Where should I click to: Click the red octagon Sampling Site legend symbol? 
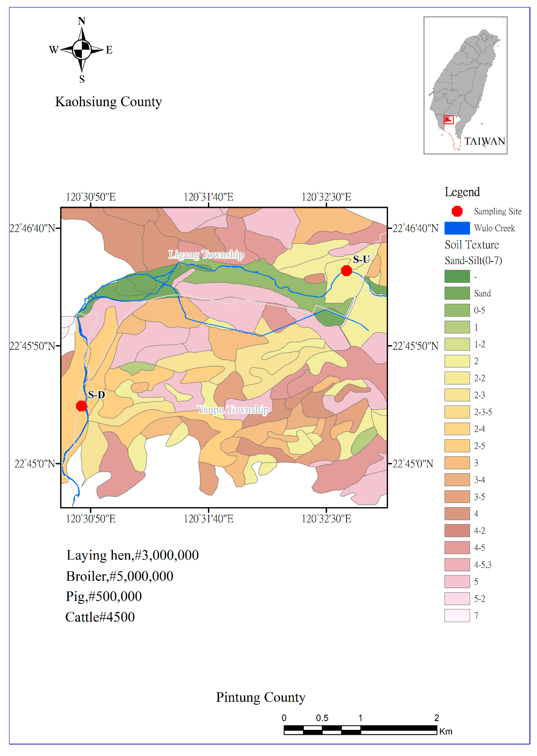click(x=457, y=211)
